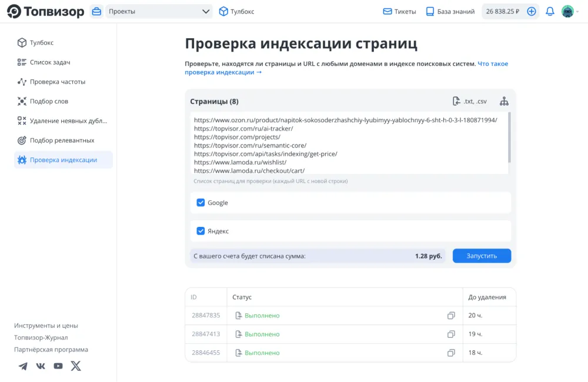Open the Telegram icon
The width and height of the screenshot is (588, 382).
[23, 366]
